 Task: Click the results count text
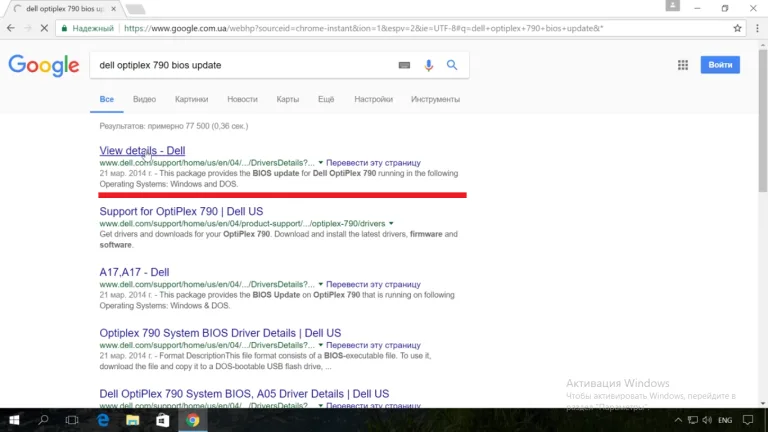click(174, 126)
